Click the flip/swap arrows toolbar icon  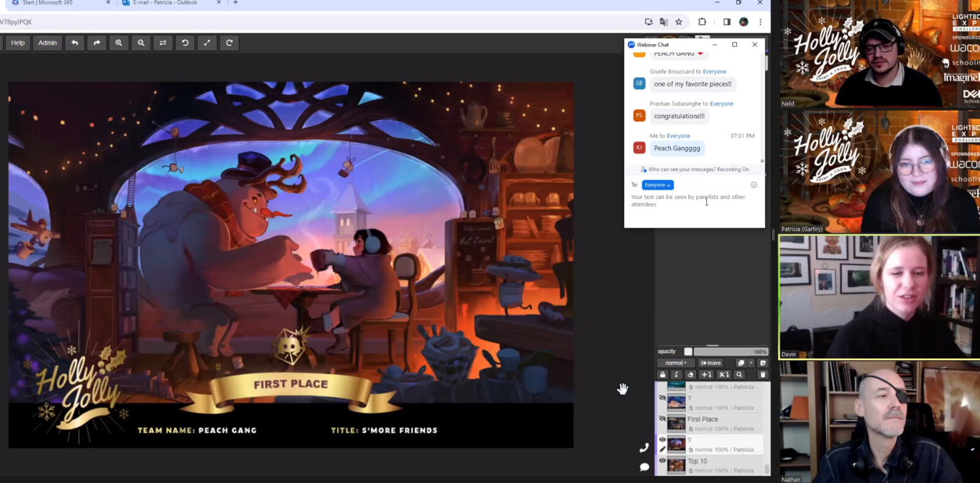tap(163, 43)
